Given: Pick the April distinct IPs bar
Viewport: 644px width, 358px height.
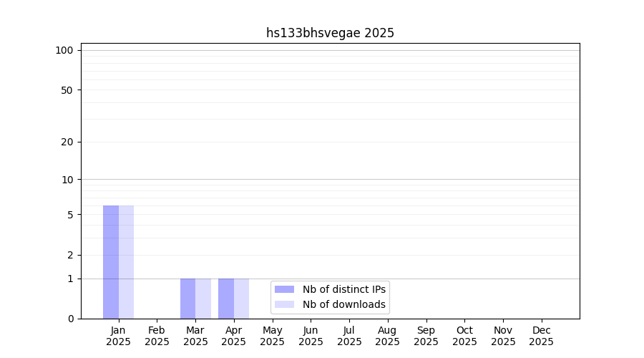Looking at the screenshot, I should coord(226,299).
